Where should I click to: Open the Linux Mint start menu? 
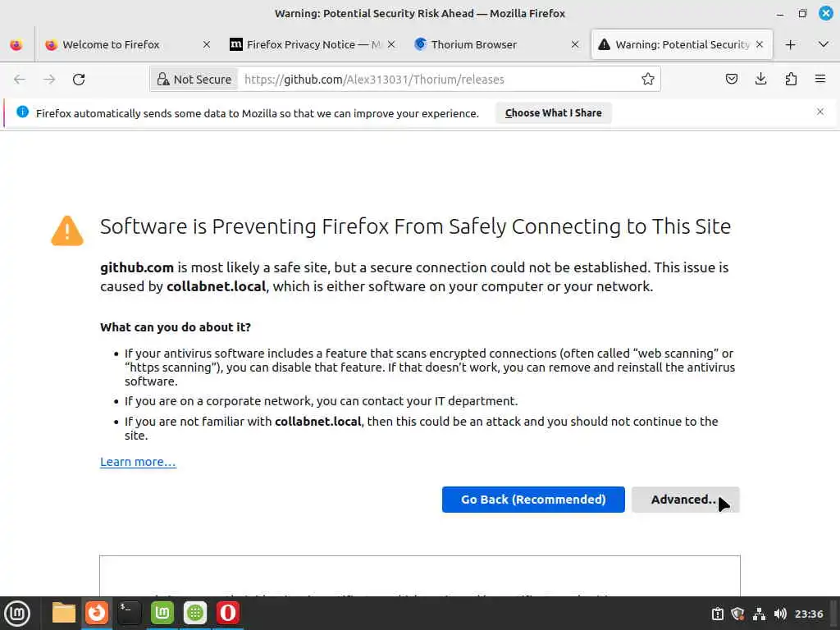coord(17,613)
